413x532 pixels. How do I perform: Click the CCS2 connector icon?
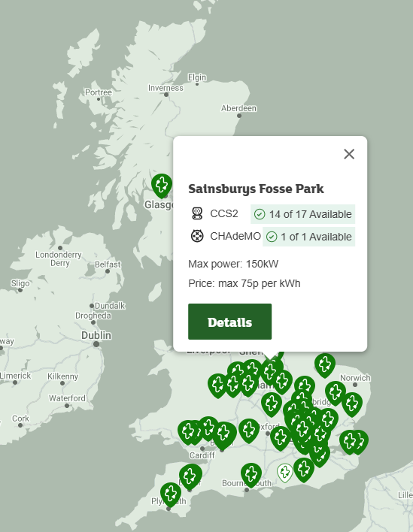coord(197,213)
